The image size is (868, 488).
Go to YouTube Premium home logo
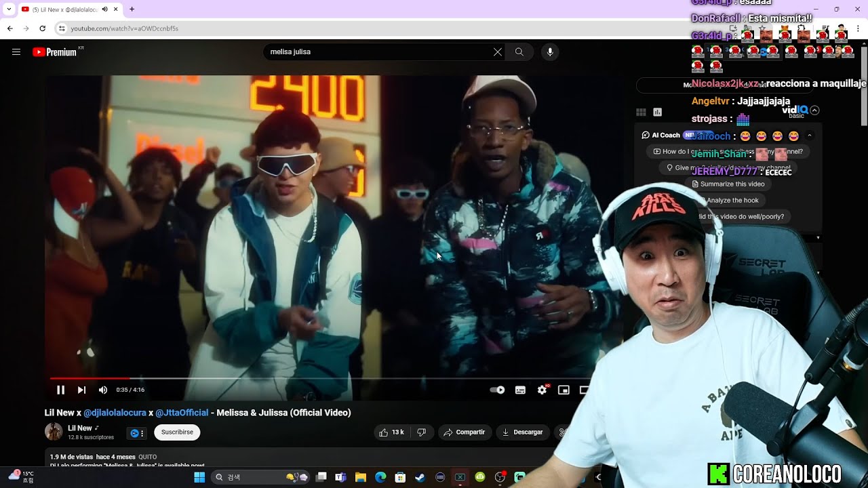click(54, 52)
